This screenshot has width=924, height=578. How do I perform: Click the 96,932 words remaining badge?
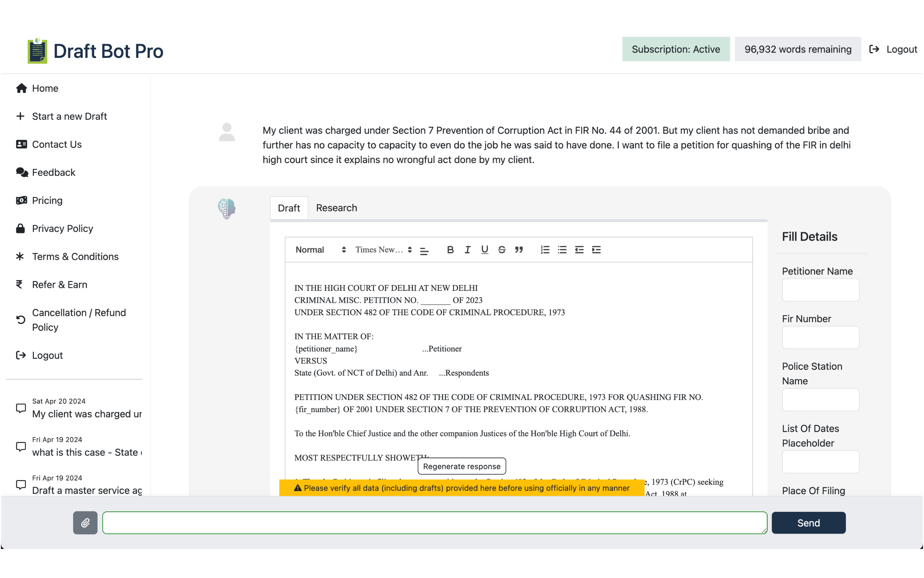tap(797, 49)
